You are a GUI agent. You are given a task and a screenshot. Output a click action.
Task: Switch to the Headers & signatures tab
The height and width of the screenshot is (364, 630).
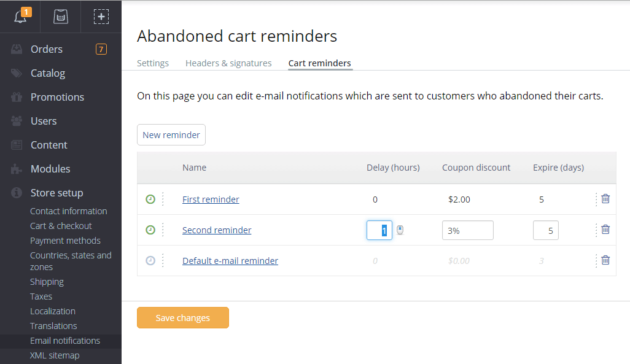(x=228, y=63)
